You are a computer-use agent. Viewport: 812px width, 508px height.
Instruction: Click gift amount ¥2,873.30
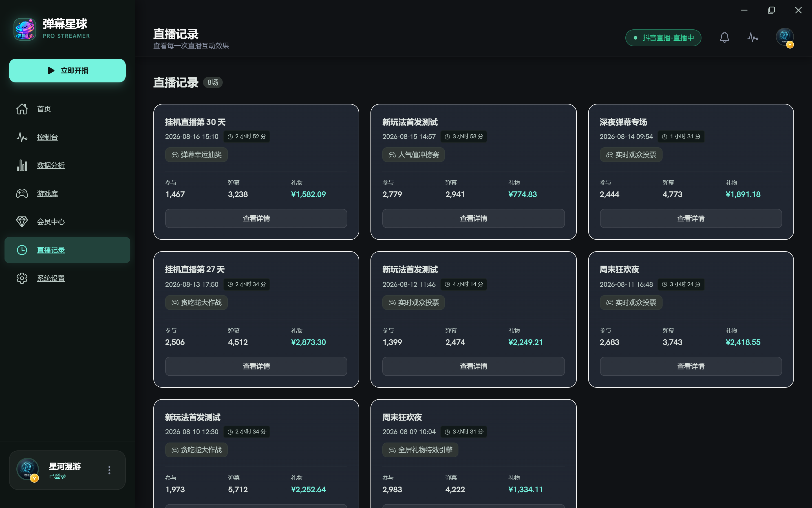pos(308,342)
